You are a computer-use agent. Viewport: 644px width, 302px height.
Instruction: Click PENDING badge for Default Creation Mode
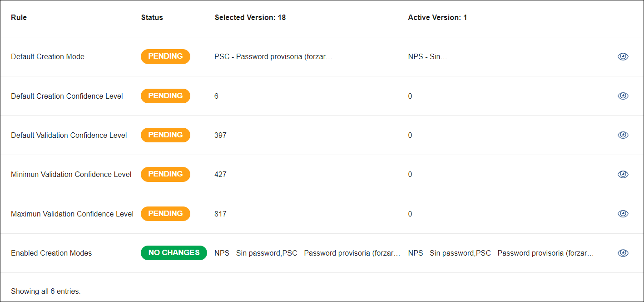click(x=165, y=56)
